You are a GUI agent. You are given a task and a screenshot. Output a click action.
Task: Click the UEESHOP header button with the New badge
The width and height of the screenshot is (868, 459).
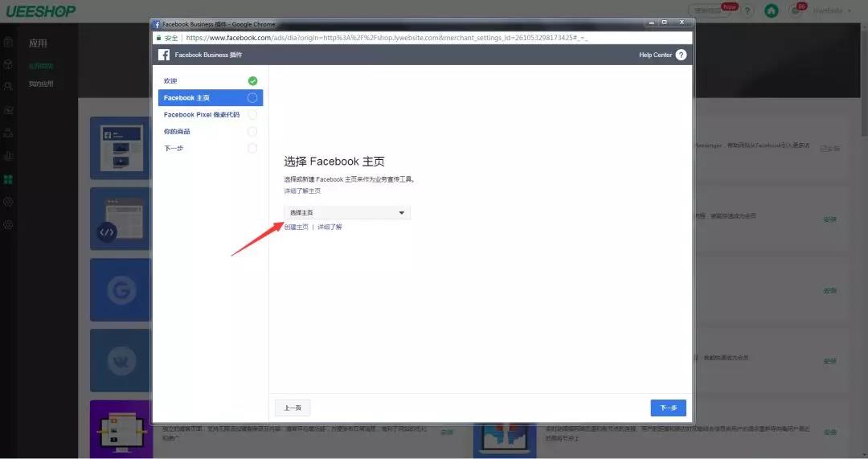click(712, 10)
